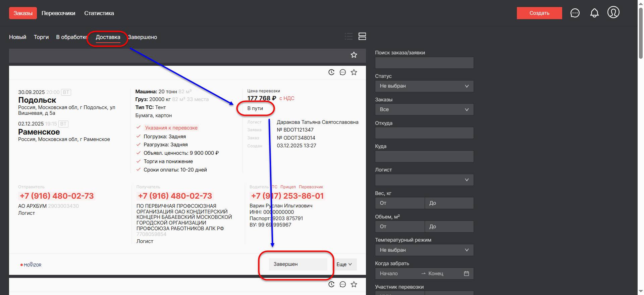The width and height of the screenshot is (644, 295).
Task: Open the calendar icon in Когда забрать
Action: click(x=466, y=274)
